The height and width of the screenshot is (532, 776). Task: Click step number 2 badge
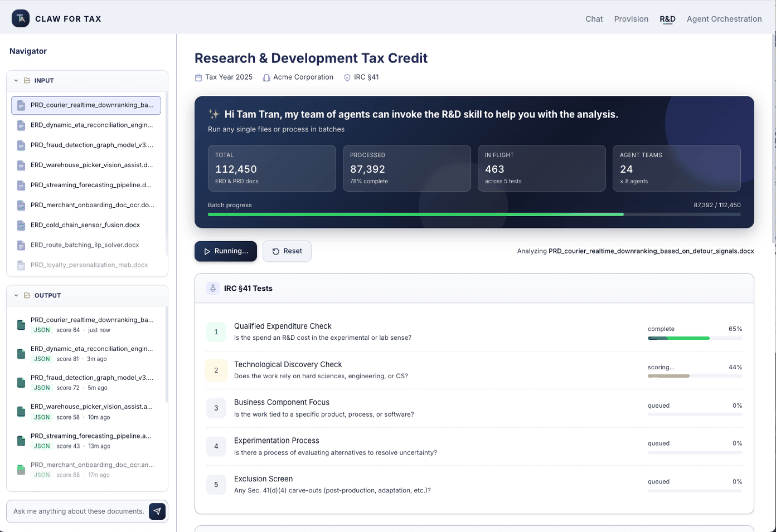coord(216,370)
